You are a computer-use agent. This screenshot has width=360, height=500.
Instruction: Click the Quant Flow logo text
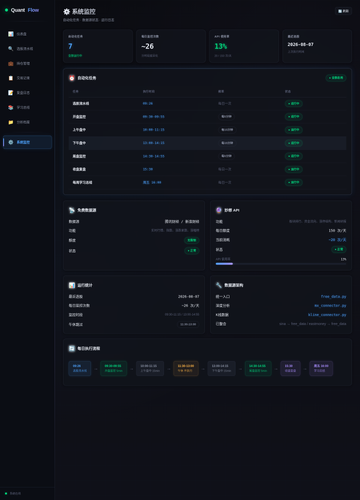(25, 10)
